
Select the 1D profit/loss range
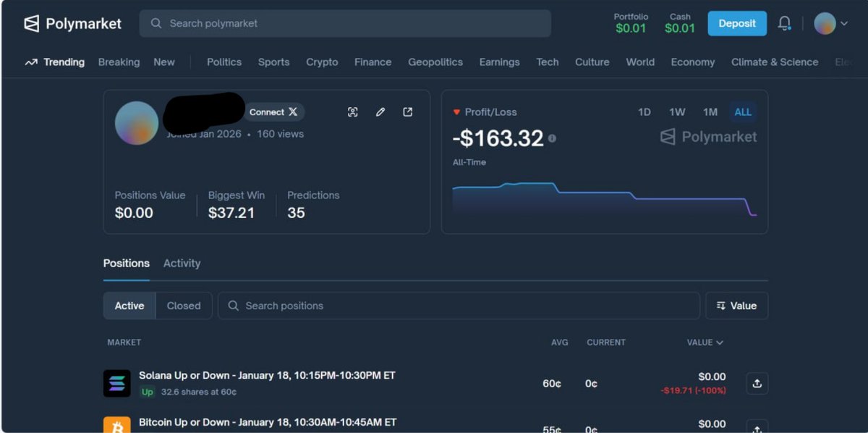(644, 112)
